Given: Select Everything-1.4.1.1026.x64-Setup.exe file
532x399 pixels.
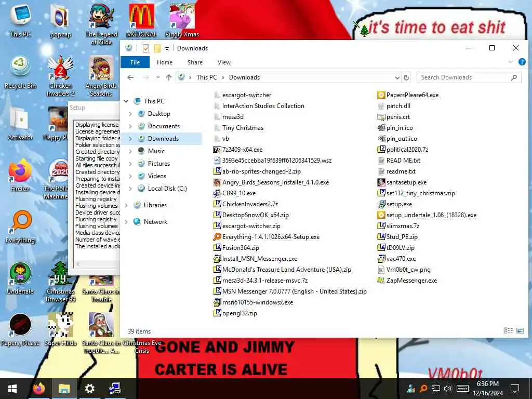Looking at the screenshot, I should click(x=267, y=237).
